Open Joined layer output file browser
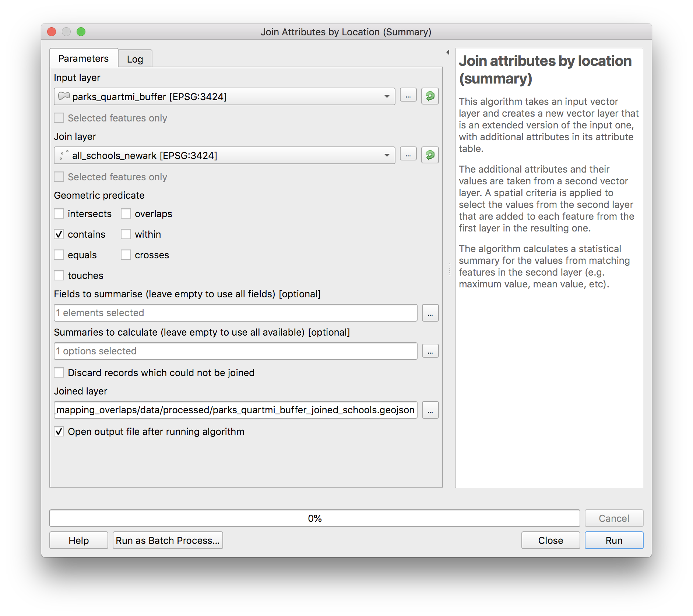Screen dimensions: 693x616 (430, 410)
